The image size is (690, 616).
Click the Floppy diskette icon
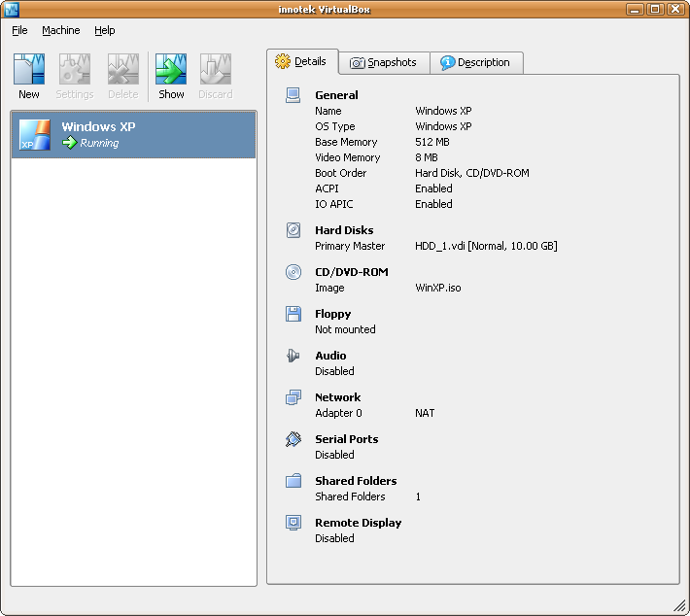coord(293,314)
